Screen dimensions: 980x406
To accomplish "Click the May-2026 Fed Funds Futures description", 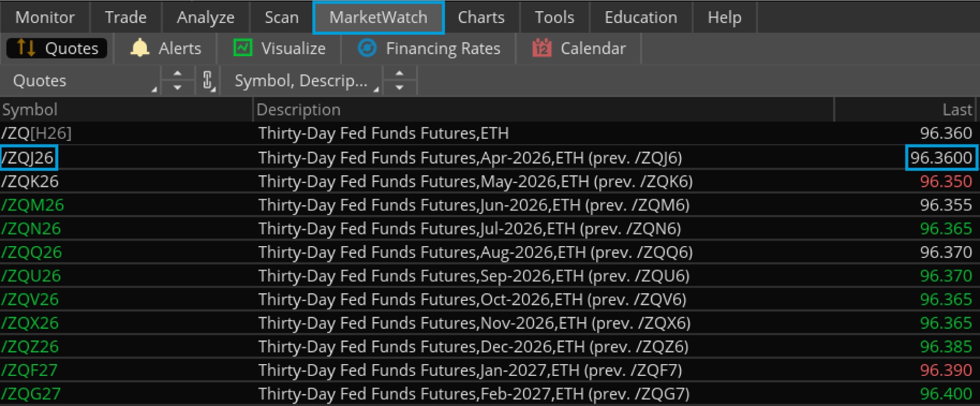I will 476,182.
